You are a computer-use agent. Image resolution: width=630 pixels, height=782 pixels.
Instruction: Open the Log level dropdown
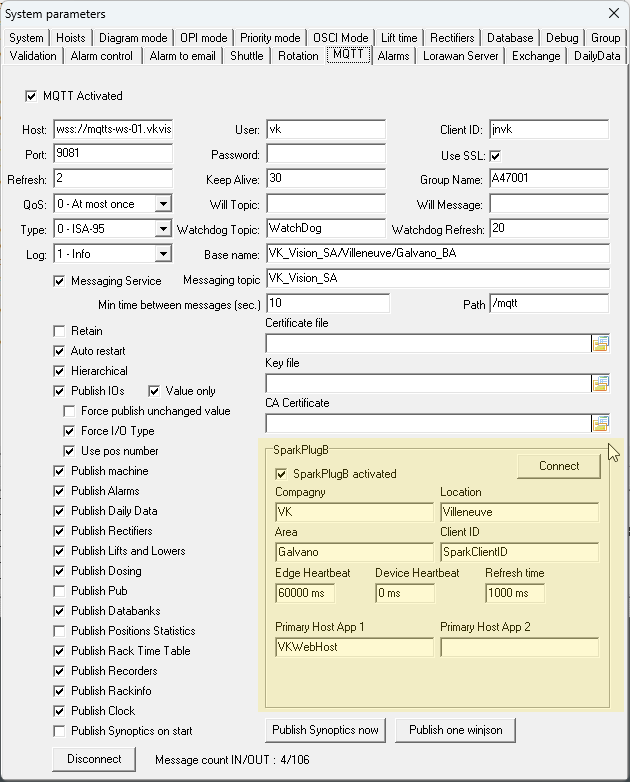pyautogui.click(x=163, y=253)
